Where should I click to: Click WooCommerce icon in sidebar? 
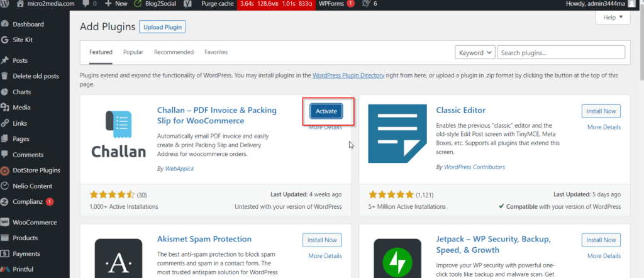[x=5, y=222]
